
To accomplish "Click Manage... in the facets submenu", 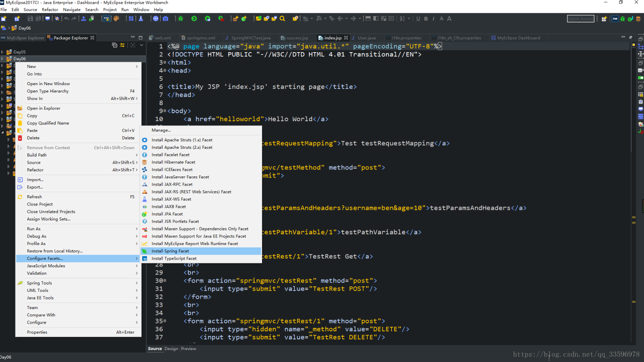I will pos(201,130).
